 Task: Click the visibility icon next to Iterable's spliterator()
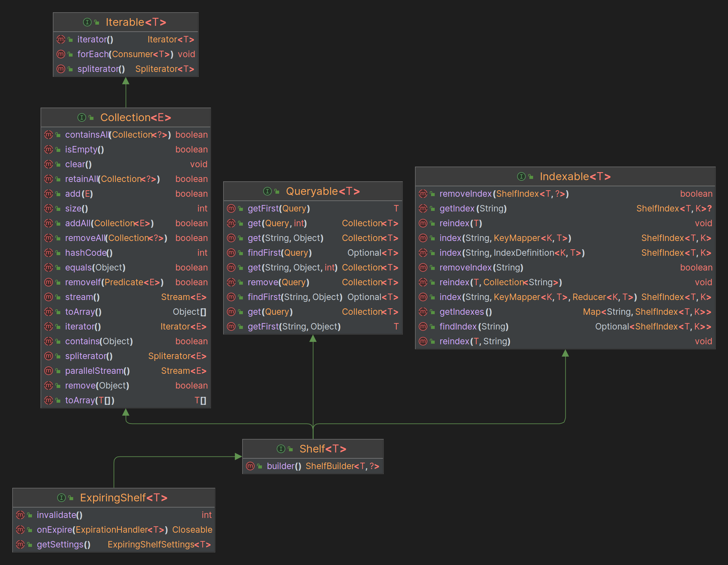coord(70,69)
